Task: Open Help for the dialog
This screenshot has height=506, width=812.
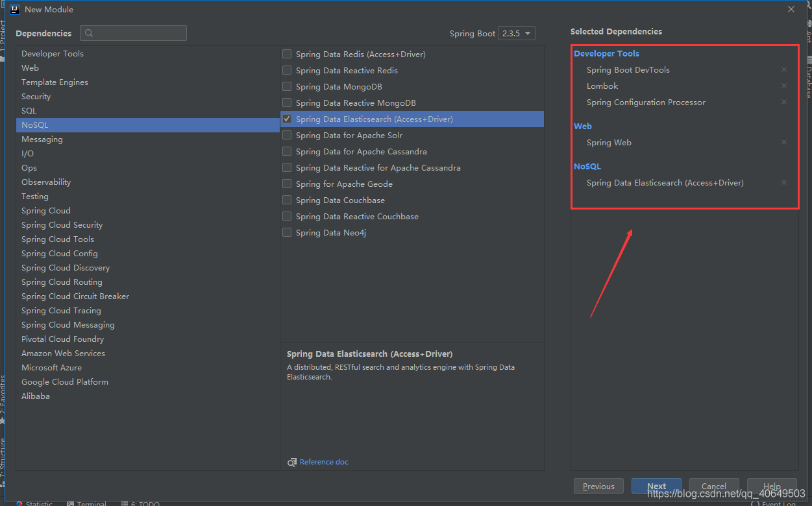Action: (772, 486)
